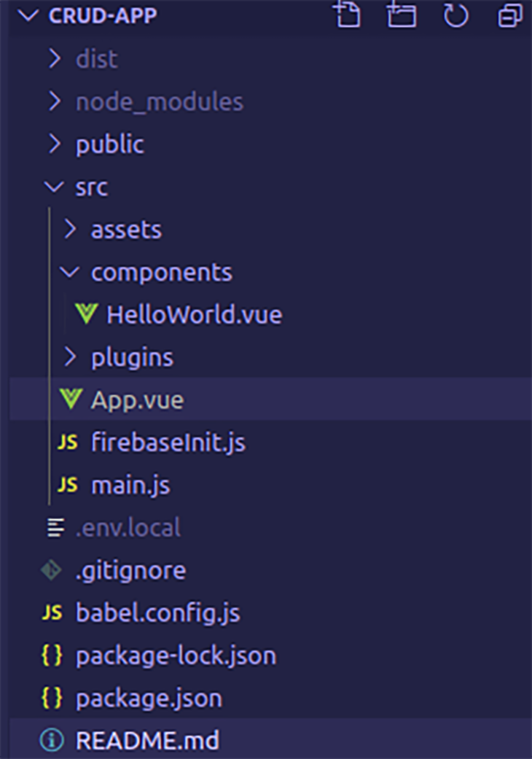Click the git icon beside .gitignore
532x759 pixels.
50,569
